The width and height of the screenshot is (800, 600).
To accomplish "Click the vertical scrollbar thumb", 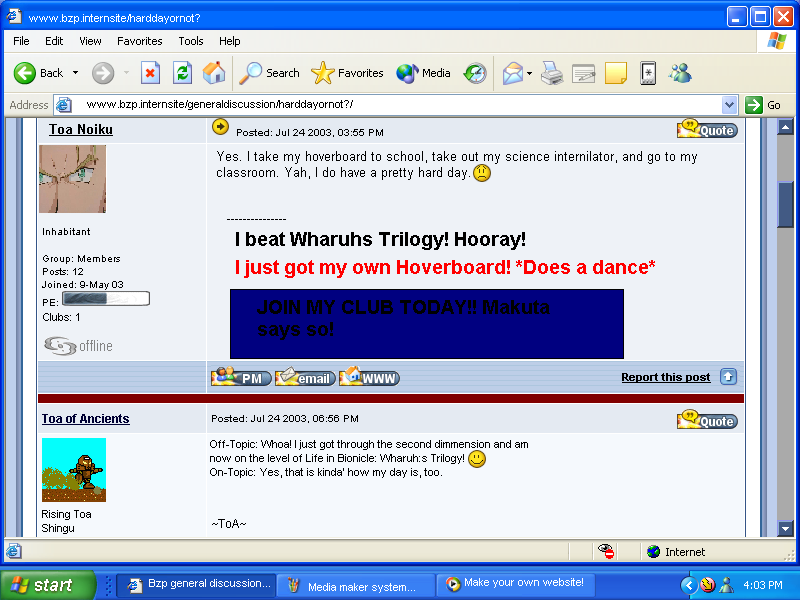I will coord(785,205).
